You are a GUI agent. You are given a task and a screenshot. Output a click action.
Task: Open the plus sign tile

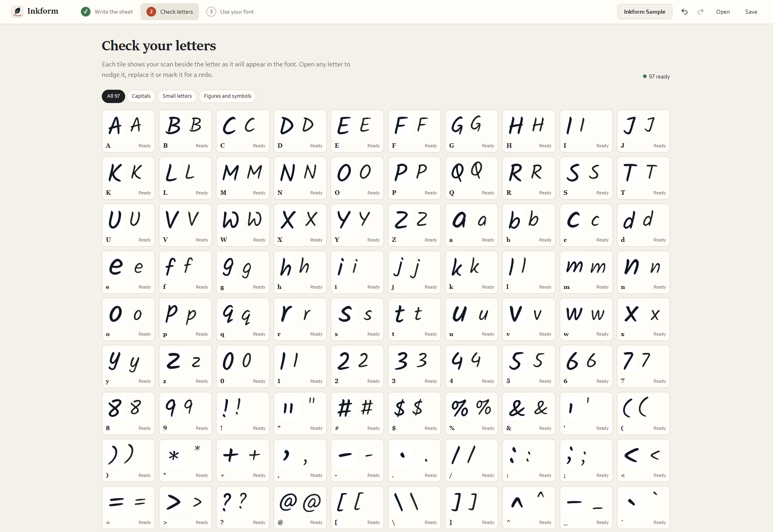243,460
